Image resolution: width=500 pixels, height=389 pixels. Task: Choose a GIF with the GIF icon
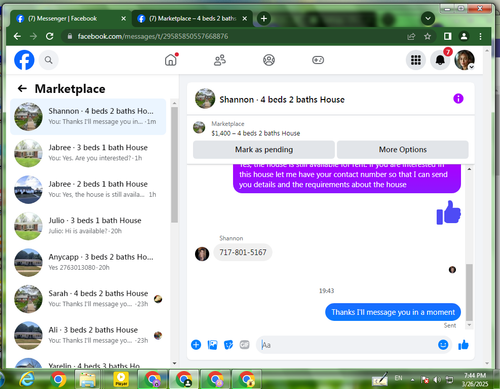tap(244, 345)
